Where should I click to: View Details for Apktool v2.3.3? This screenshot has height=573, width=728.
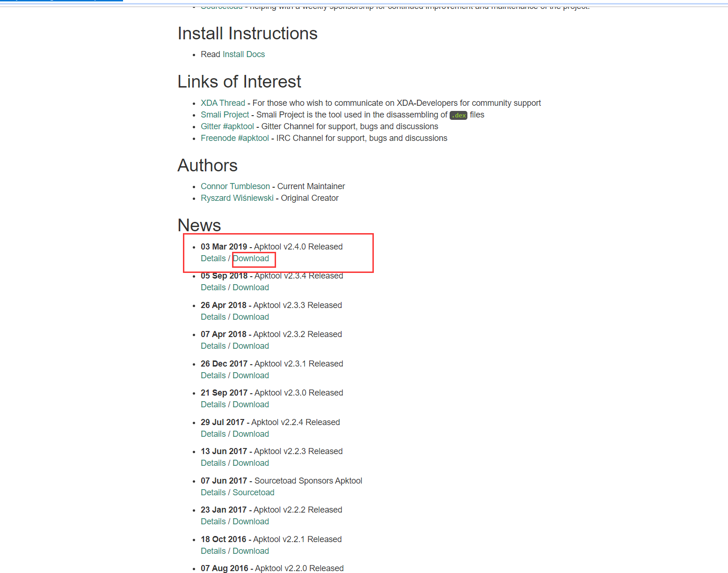tap(213, 317)
